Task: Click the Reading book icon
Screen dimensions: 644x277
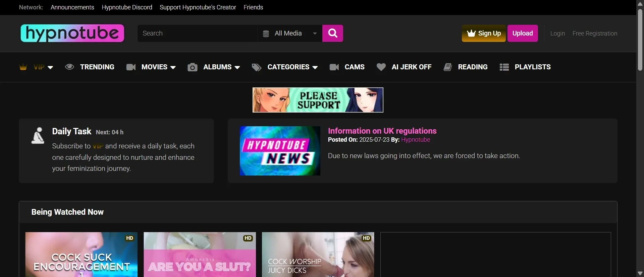Action: 448,67
